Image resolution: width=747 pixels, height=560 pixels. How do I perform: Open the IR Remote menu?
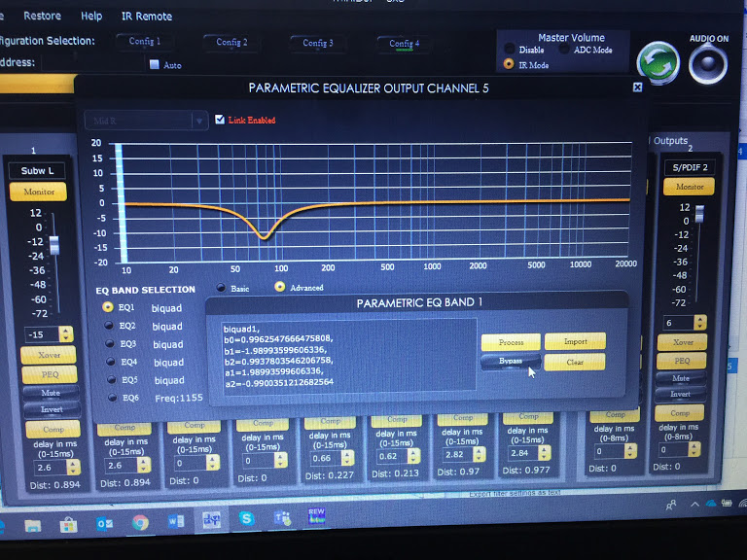pyautogui.click(x=147, y=17)
